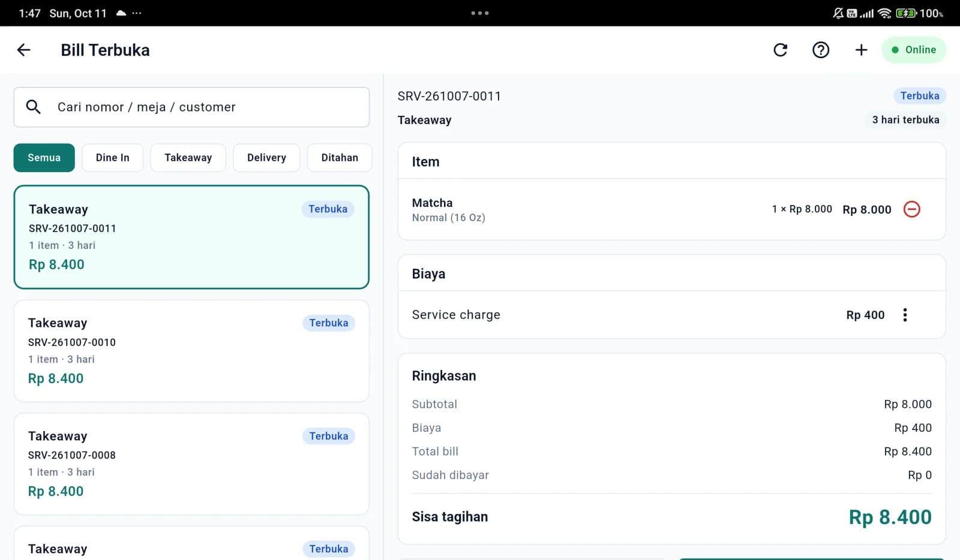960x560 pixels.
Task: Add a new bill with plus icon
Action: 861,50
